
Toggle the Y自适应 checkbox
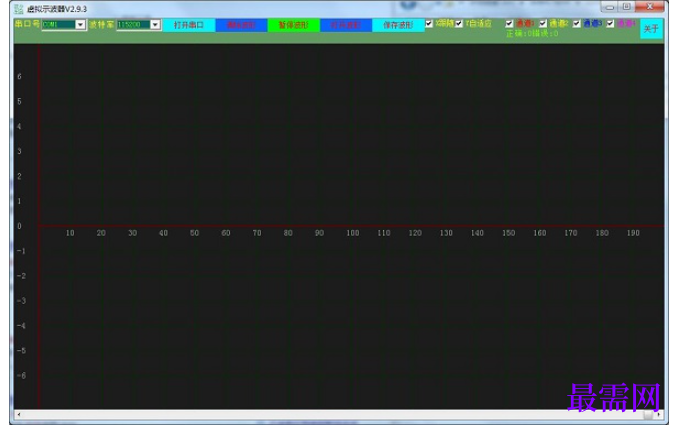(x=459, y=23)
